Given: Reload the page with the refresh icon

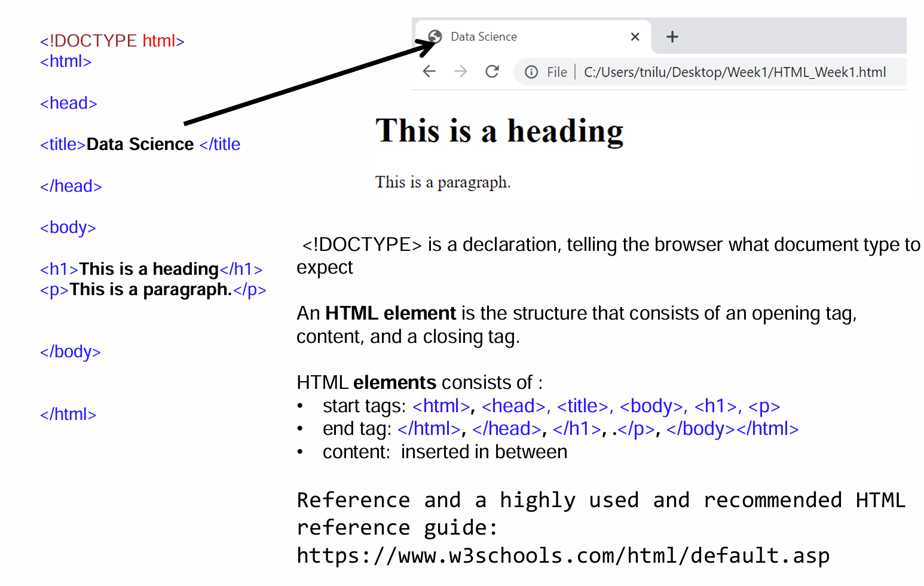Looking at the screenshot, I should coord(492,72).
